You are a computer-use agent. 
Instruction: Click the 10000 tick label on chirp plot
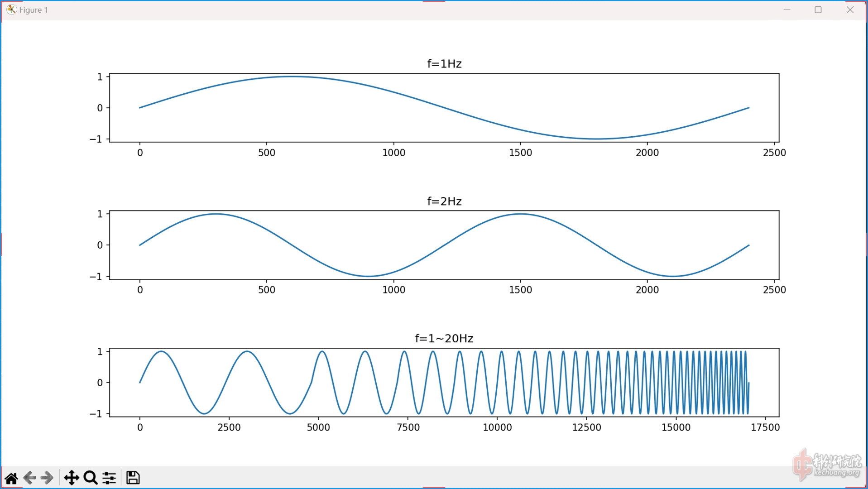click(497, 427)
